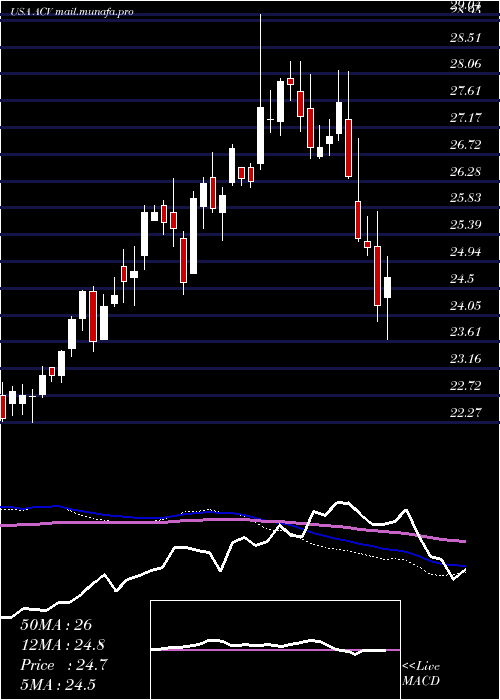Screen dimensions: 500x700
Task: Select the 27.61 price axis label
Action: (466, 91)
